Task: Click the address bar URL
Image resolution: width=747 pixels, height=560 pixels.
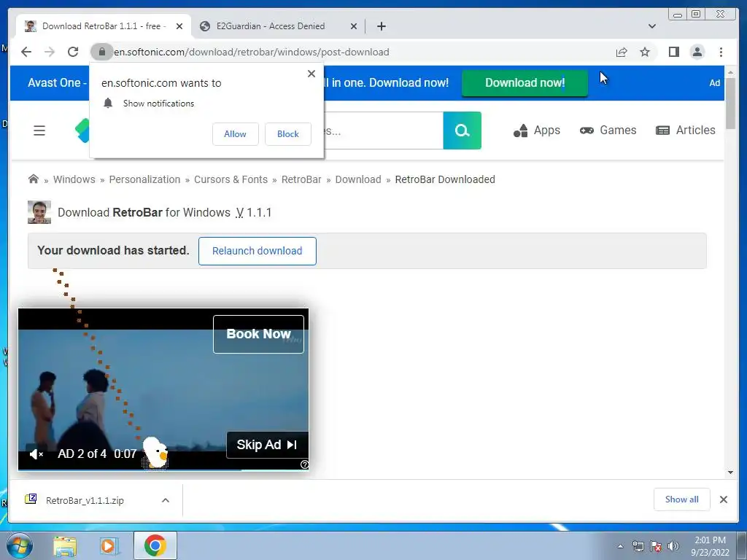Action: click(x=252, y=52)
